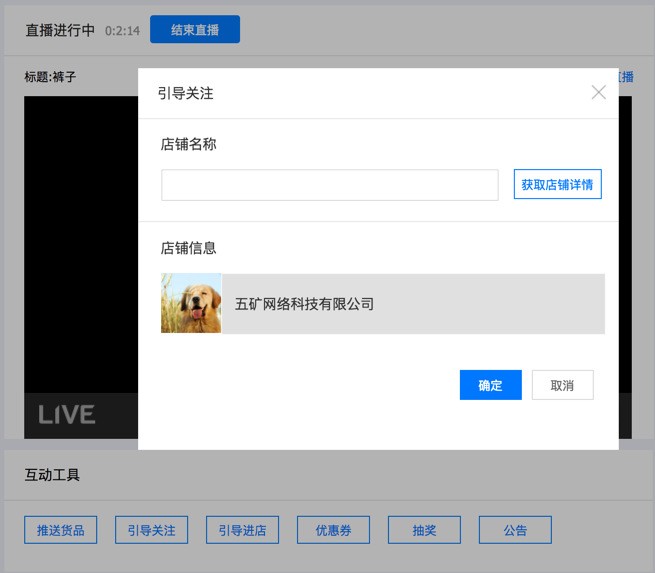Click the 店铺名称 text input field

[x=329, y=185]
